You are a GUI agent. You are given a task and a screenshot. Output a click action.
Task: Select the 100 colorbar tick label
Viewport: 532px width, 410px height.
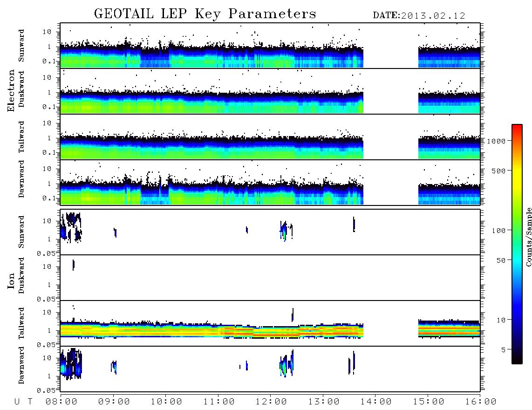(x=498, y=231)
